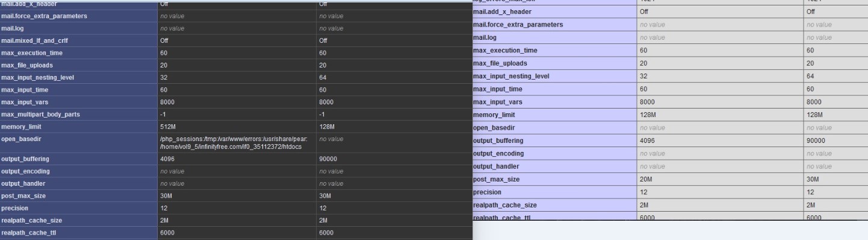Select mail.force_extra_parameters label in light table
Screen dimensions: 868x240
[518, 25]
